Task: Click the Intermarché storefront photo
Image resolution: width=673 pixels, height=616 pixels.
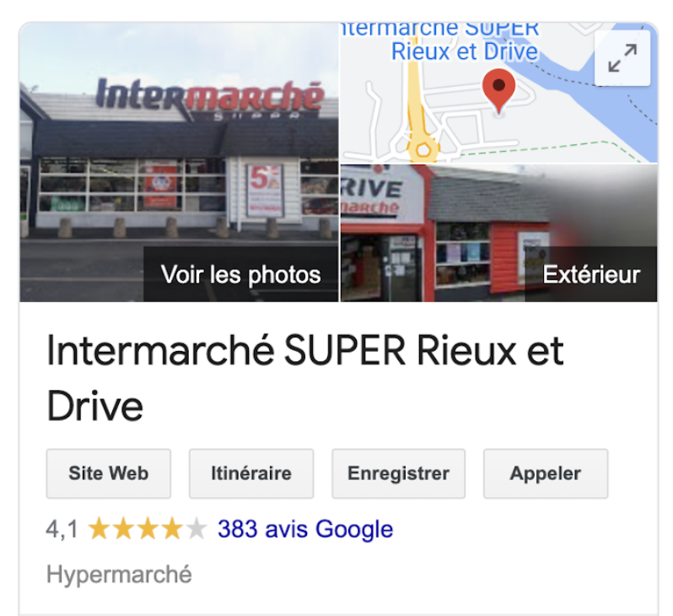Action: pyautogui.click(x=179, y=162)
